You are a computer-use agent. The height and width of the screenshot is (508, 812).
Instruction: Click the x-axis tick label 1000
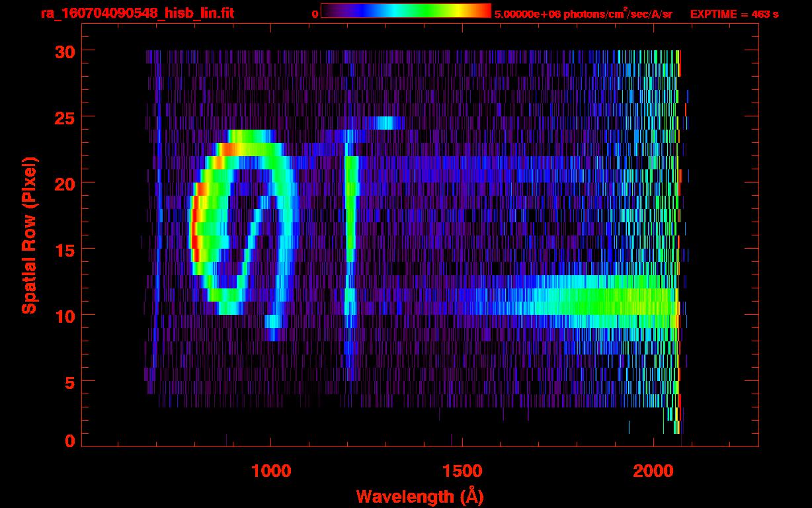tap(270, 470)
